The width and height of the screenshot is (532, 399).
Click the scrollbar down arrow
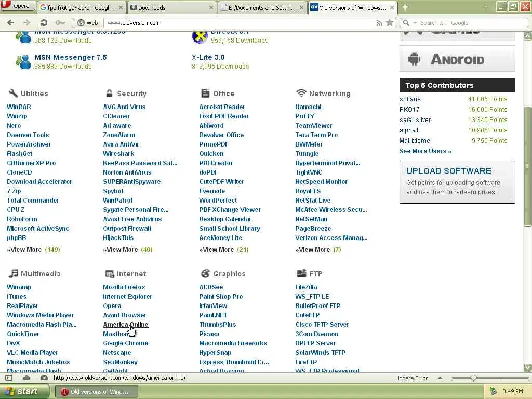click(528, 367)
